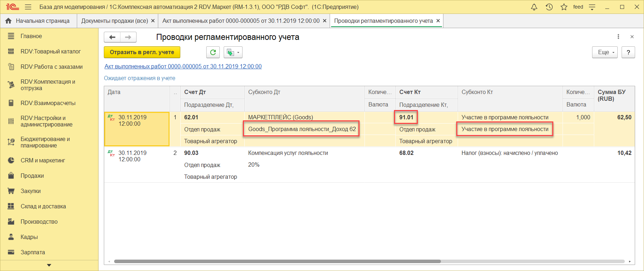Expand the Еще dropdown menu
Image resolution: width=644 pixels, height=271 pixels.
pos(605,52)
